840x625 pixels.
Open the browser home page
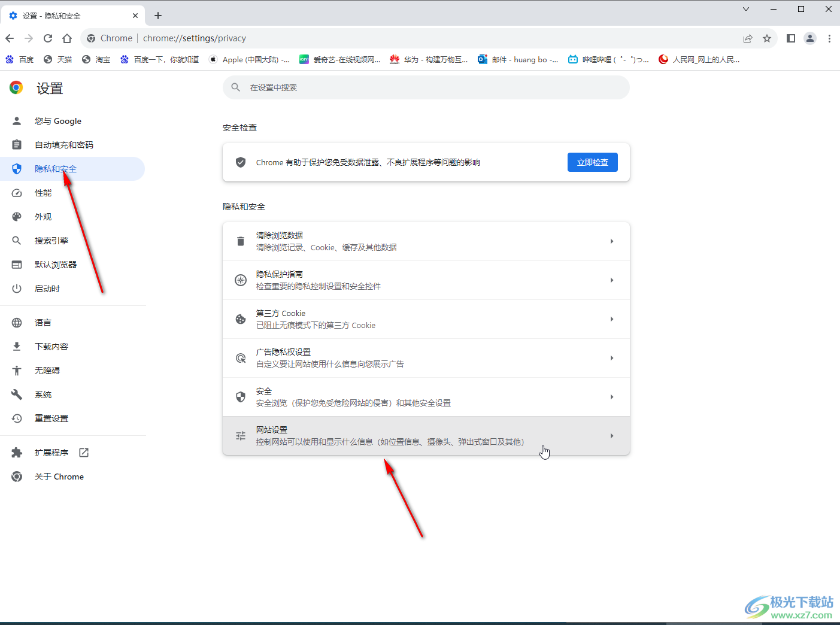[x=67, y=38]
